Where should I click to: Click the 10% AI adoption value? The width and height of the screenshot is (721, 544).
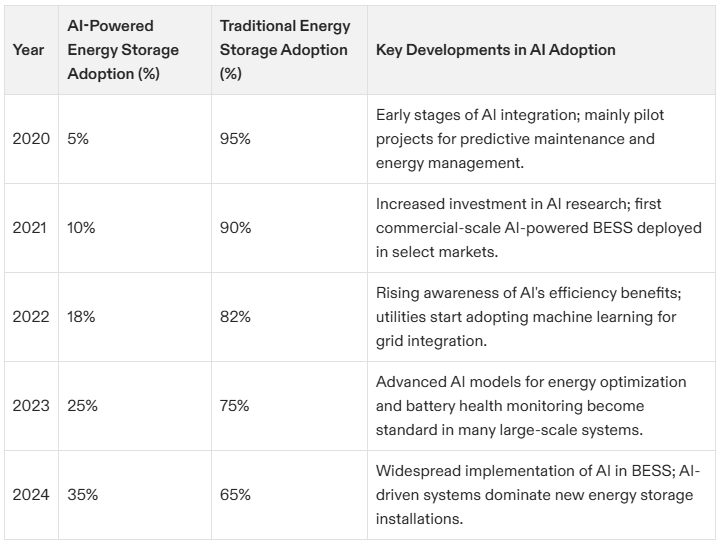pos(81,228)
